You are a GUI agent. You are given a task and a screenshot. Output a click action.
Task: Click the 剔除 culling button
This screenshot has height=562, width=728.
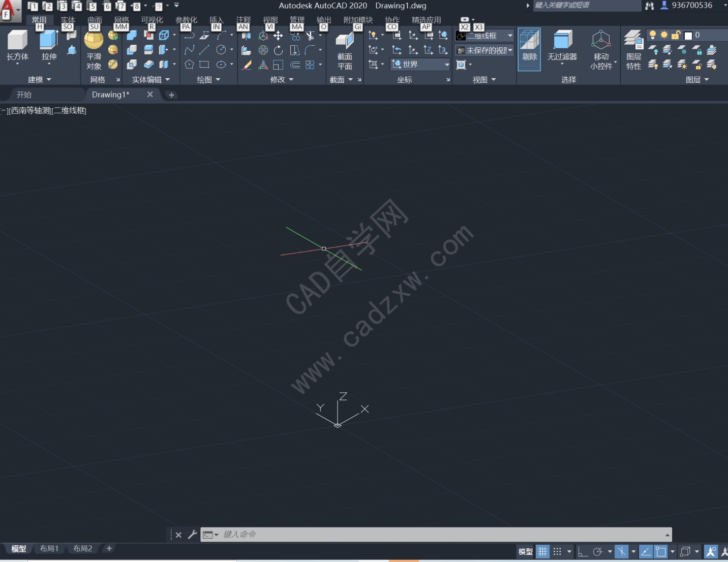tap(529, 49)
